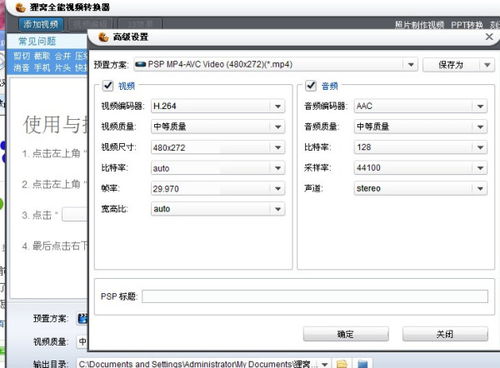Screen dimensions: 500x368
Task: Click the main window 预置方案 preset icon
Action: pos(83,319)
